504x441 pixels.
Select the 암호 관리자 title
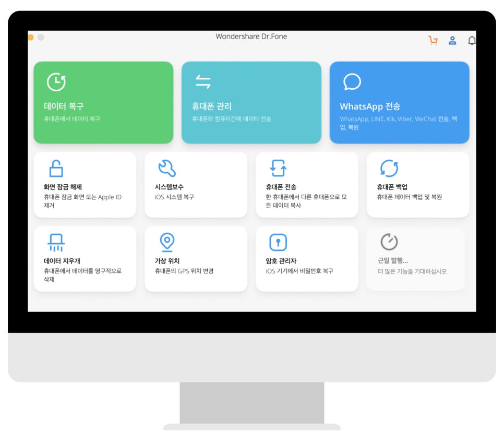point(281,260)
